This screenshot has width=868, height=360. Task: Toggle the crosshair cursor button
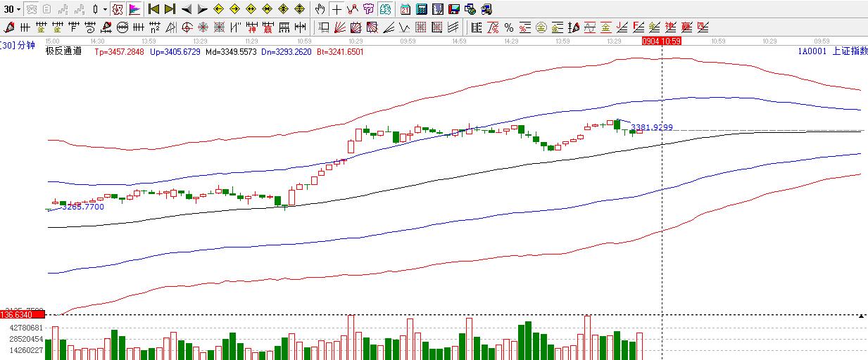pos(336,9)
